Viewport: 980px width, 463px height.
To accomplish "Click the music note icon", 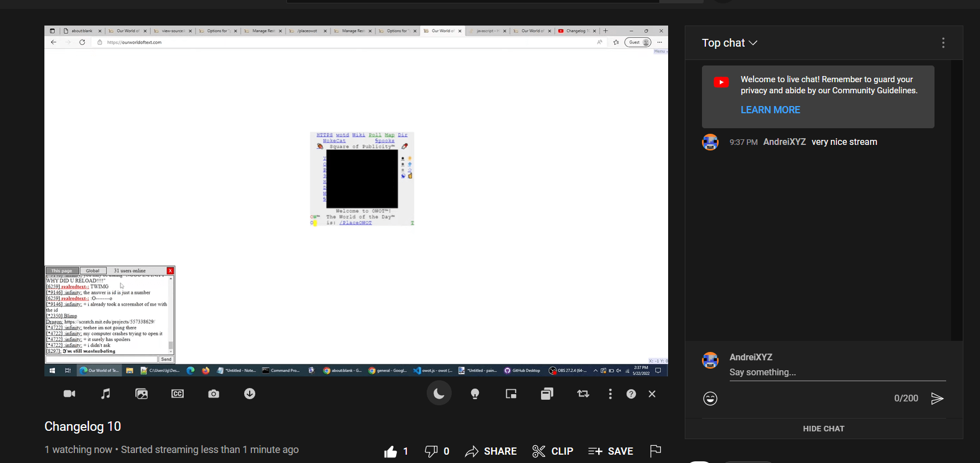I will [105, 394].
